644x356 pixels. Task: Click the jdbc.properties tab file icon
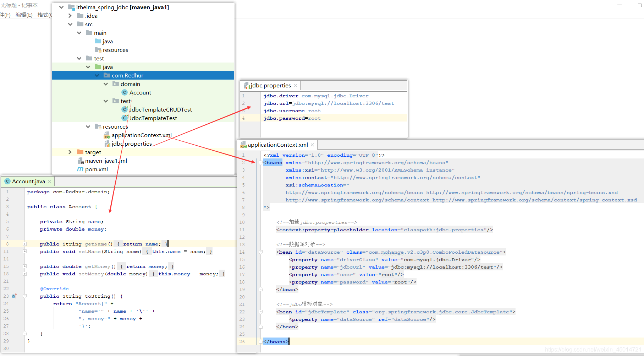tap(247, 86)
